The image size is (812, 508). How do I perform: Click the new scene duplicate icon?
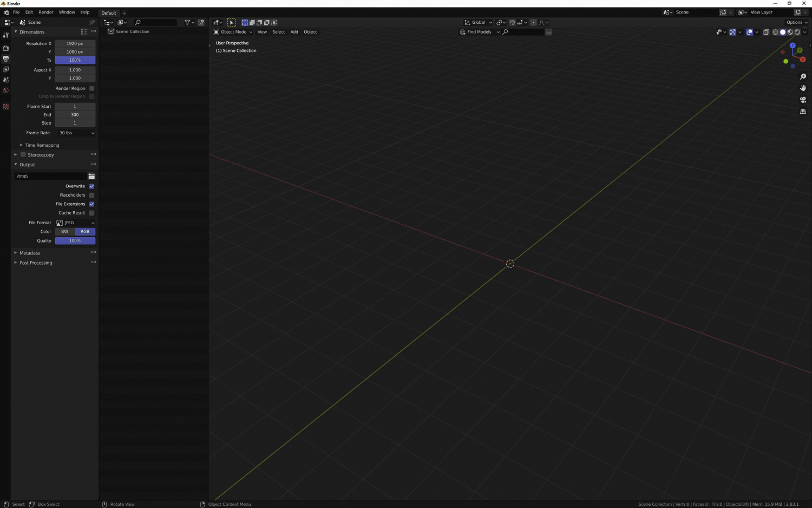pos(723,12)
